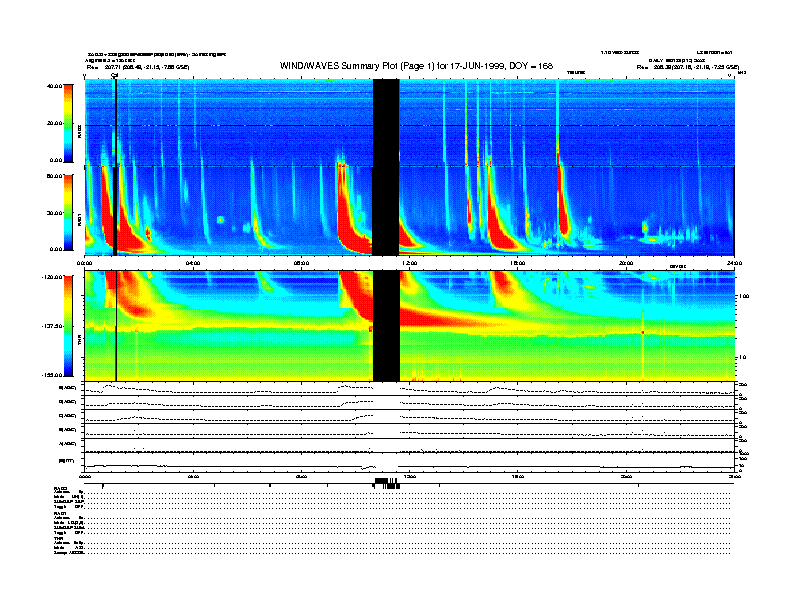Click 16:00 tick label under RAD1 spectrogram
Image resolution: width=792 pixels, height=612 pixels.
pos(518,263)
